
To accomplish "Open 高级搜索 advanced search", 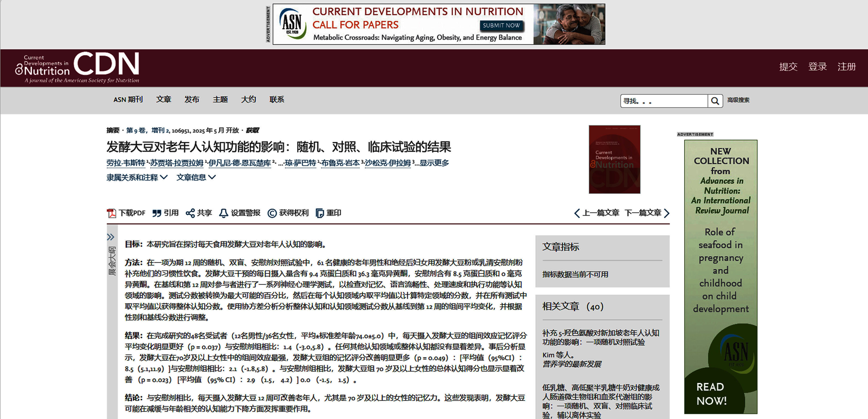I will (x=738, y=100).
